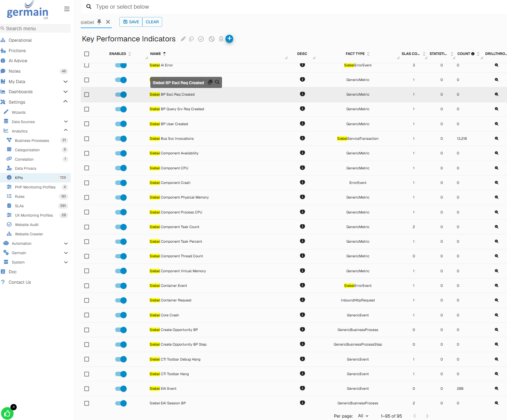This screenshot has height=420, width=507.
Task: Go to the next results page
Action: coord(427,416)
